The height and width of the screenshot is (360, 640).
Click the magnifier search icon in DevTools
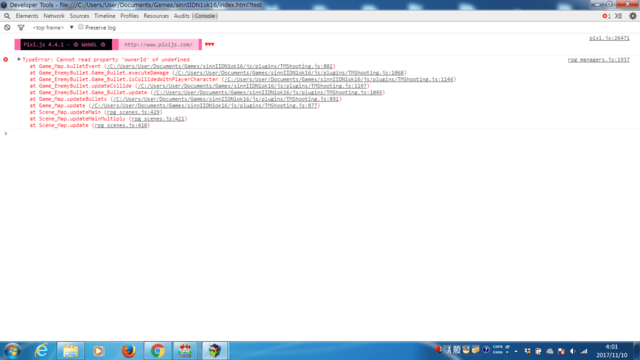point(7,16)
